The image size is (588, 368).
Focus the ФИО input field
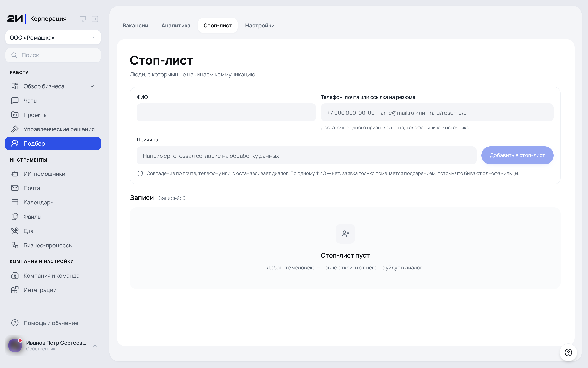pyautogui.click(x=226, y=112)
